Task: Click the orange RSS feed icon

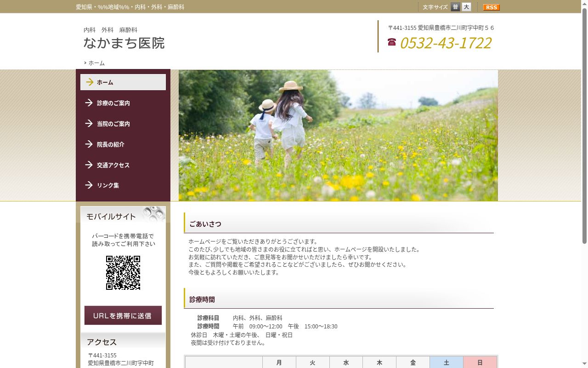Action: tap(491, 7)
